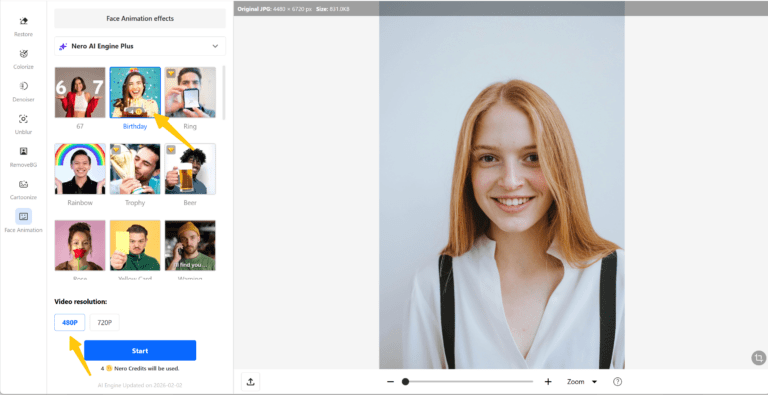The height and width of the screenshot is (395, 768).
Task: Click the sparkle icon beside Nero AI Engine Plus
Action: pos(63,47)
